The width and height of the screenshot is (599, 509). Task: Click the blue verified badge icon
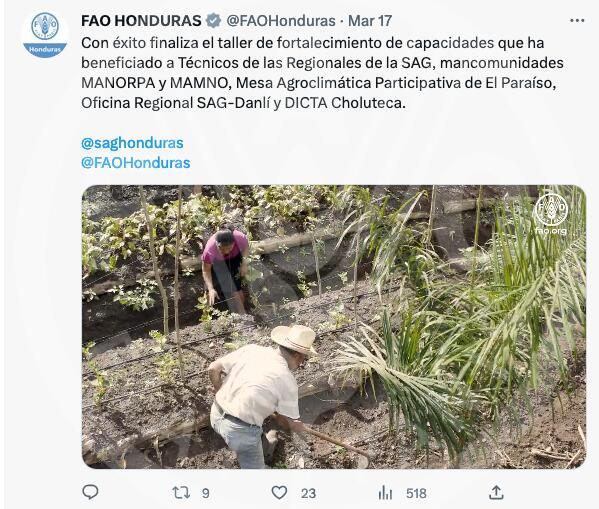coord(214,21)
